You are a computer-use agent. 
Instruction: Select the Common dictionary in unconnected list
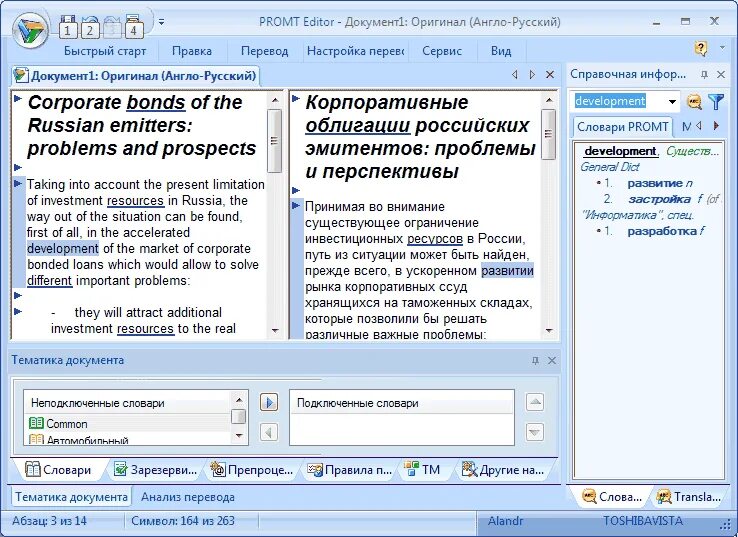click(x=128, y=424)
